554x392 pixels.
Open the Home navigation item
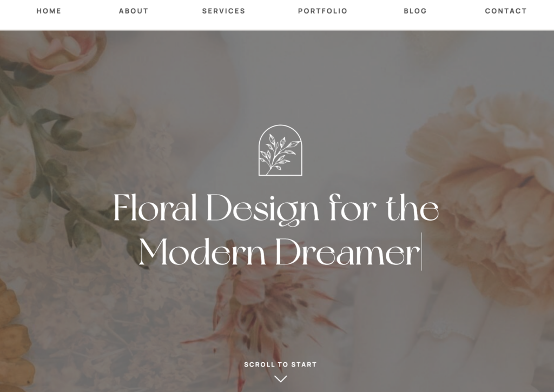coord(49,11)
